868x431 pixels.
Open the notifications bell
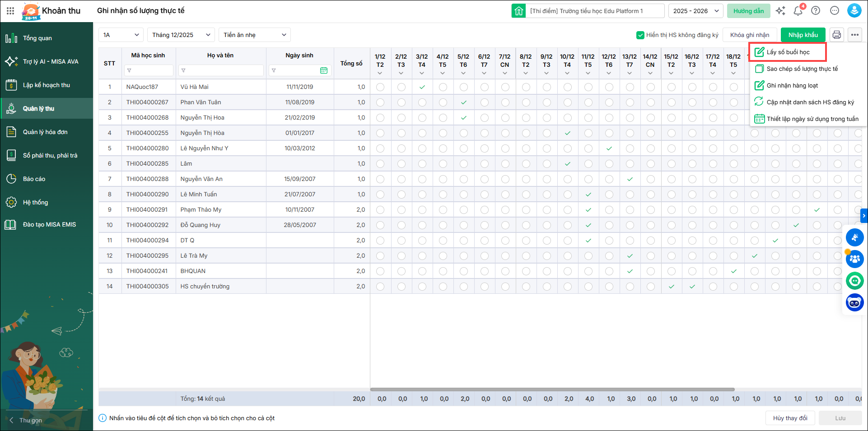[798, 11]
